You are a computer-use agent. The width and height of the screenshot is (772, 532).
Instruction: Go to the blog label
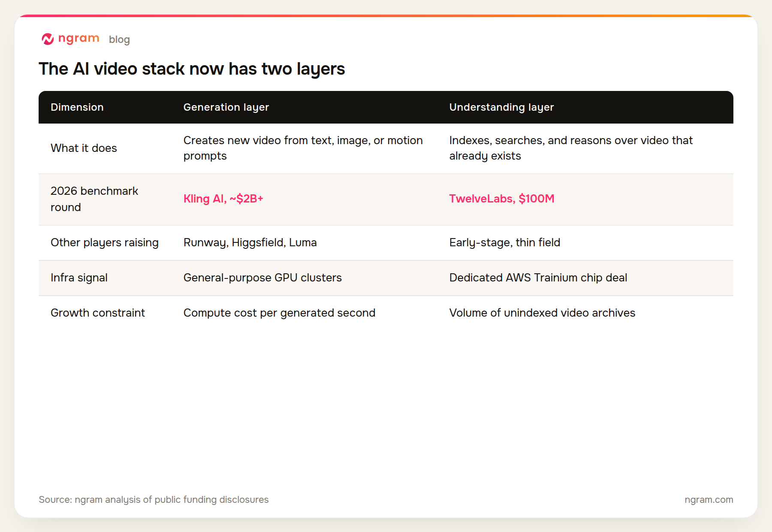pos(119,39)
